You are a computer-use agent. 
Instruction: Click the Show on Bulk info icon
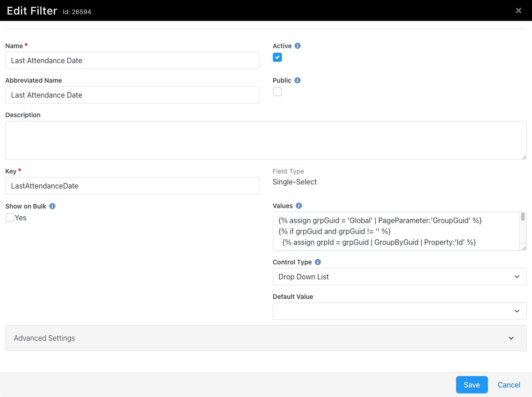pyautogui.click(x=52, y=206)
